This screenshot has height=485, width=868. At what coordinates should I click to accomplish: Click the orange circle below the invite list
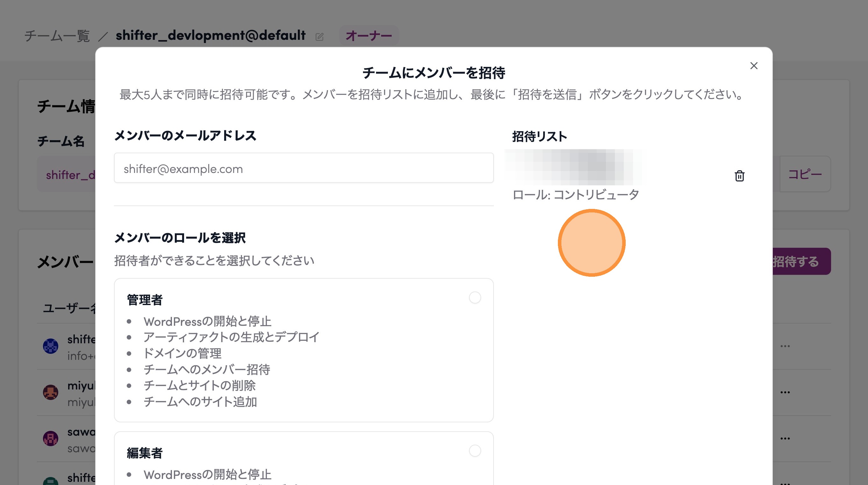click(x=591, y=243)
